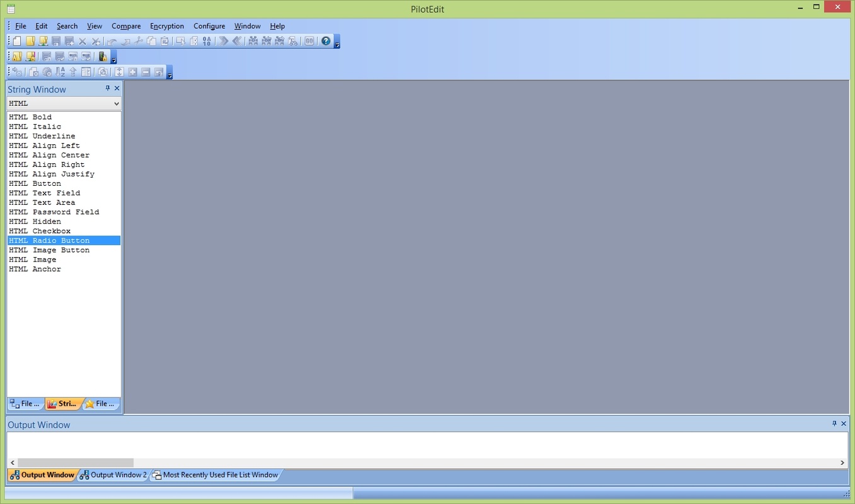Select "HTML Anchor" in the string list
The image size is (855, 504).
pos(64,269)
